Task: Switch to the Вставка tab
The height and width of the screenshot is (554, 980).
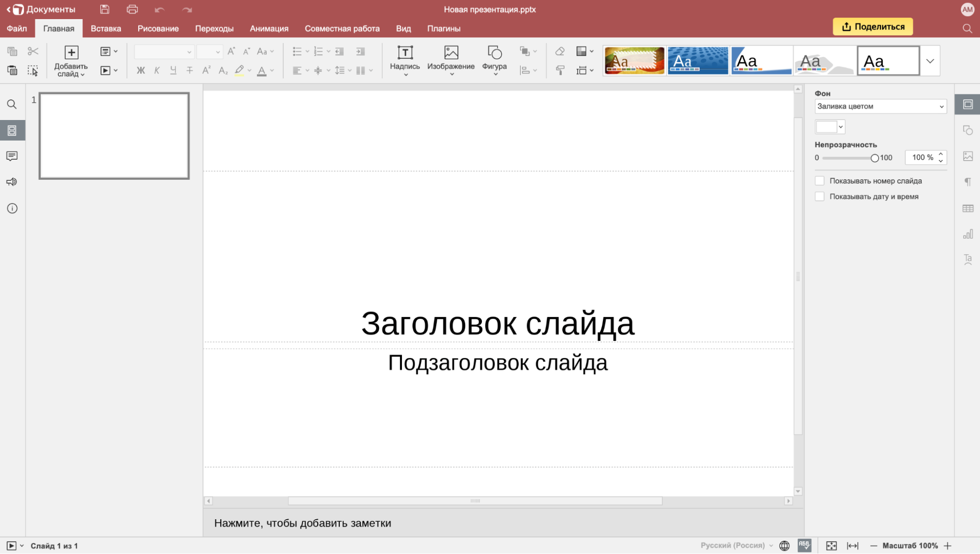Action: (x=106, y=28)
